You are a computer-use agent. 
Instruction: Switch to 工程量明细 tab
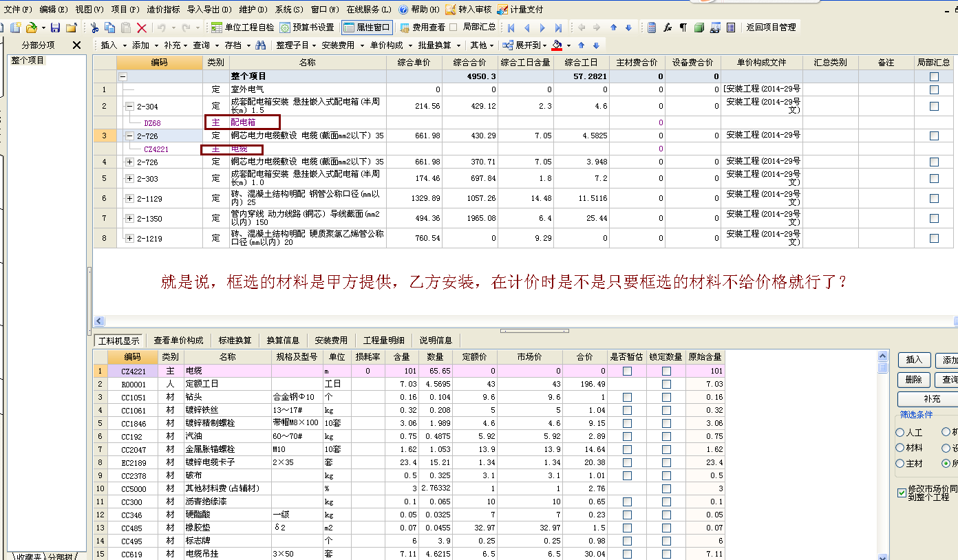pos(383,341)
